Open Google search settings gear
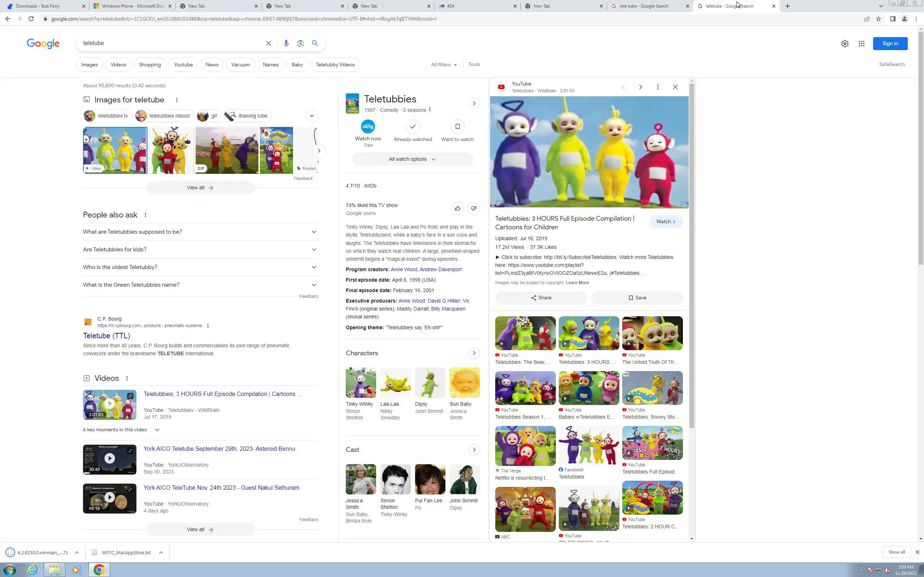Viewport: 924px width, 577px height. (845, 44)
